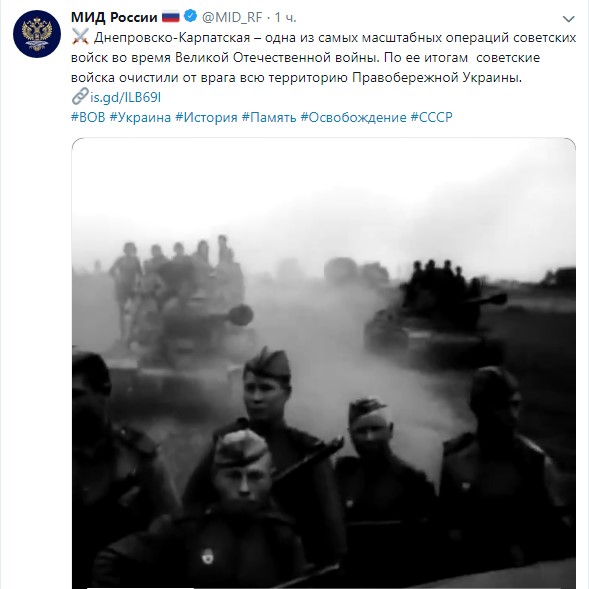This screenshot has width=589, height=589.
Task: Click the video progress bar at bottom
Action: click(323, 587)
